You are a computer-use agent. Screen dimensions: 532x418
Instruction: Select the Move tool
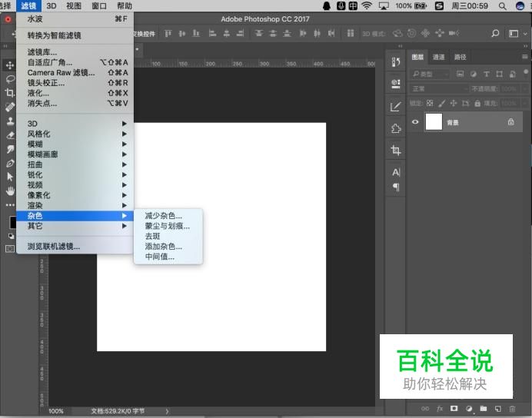pyautogui.click(x=10, y=65)
